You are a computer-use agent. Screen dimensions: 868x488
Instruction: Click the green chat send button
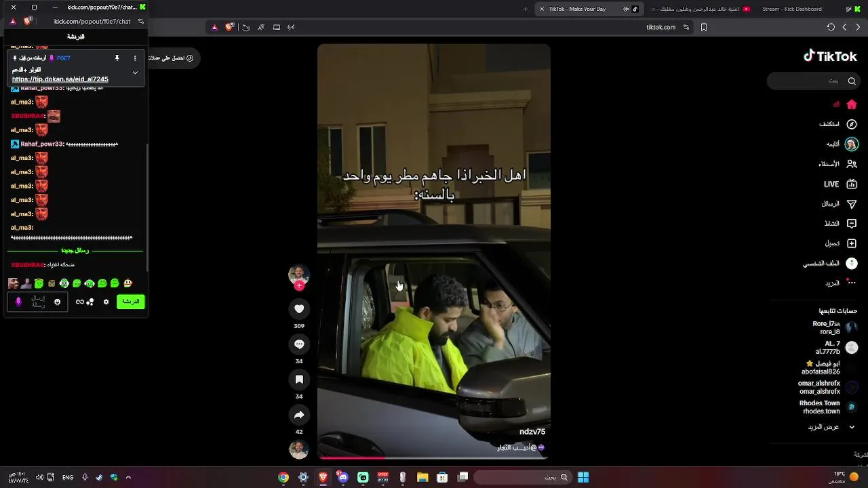(131, 302)
